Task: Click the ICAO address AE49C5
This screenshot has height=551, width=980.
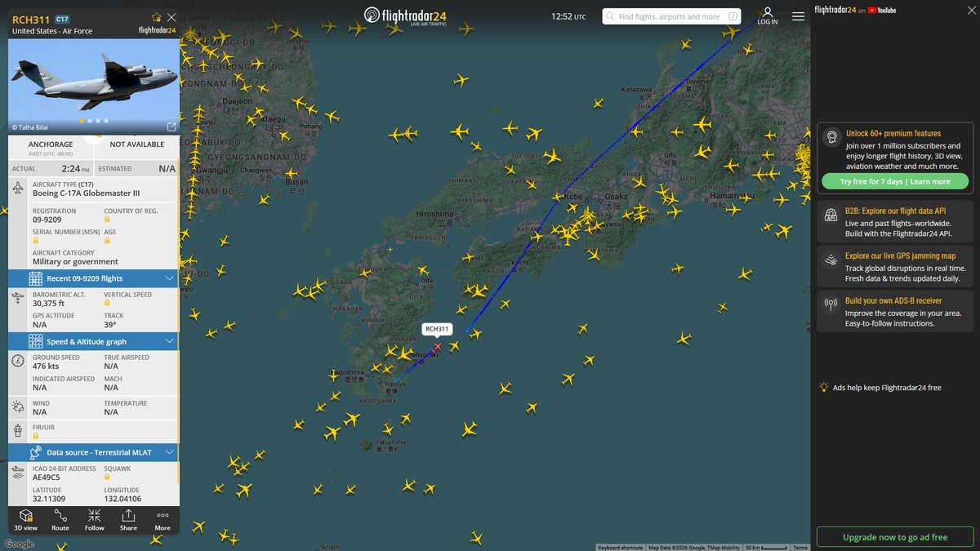Action: [47, 478]
